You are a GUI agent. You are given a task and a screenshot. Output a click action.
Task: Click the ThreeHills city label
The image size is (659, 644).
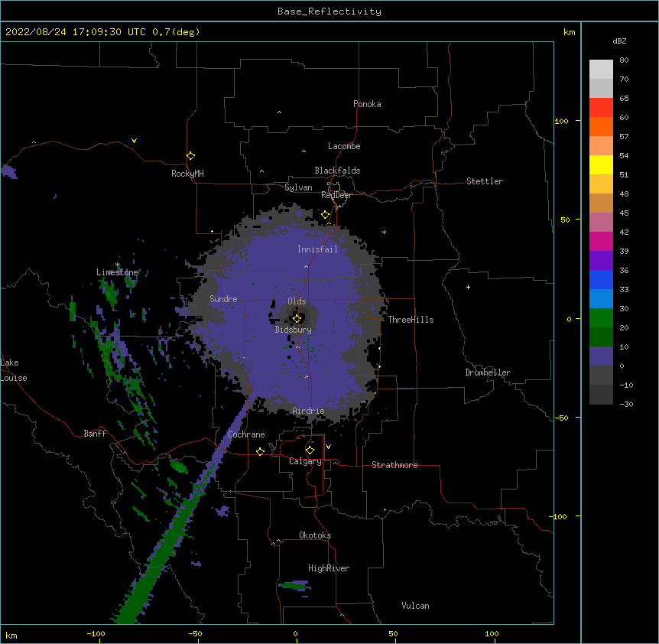click(411, 320)
